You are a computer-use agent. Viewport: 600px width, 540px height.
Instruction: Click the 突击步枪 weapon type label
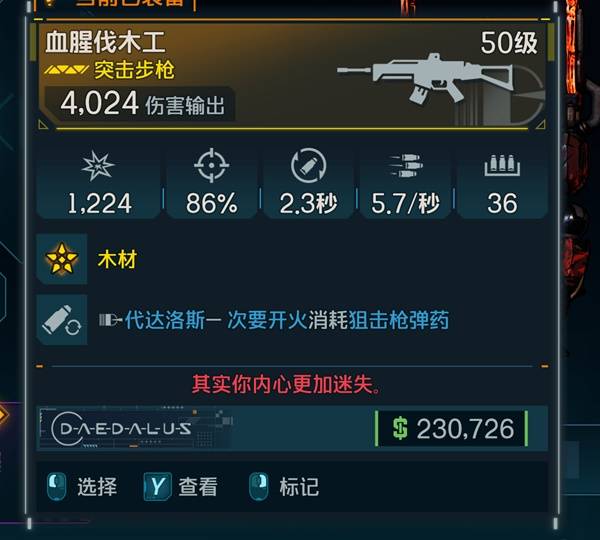134,70
